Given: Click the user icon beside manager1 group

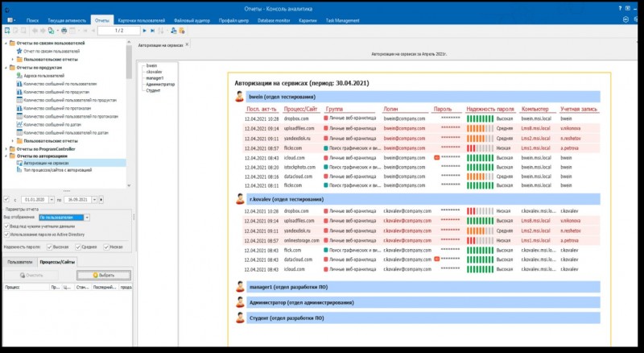Looking at the screenshot, I should coord(239,286).
